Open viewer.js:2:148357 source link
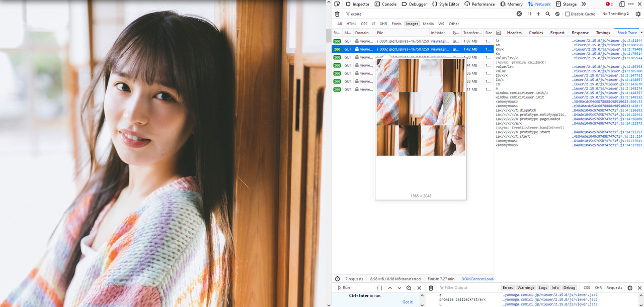 (x=607, y=93)
